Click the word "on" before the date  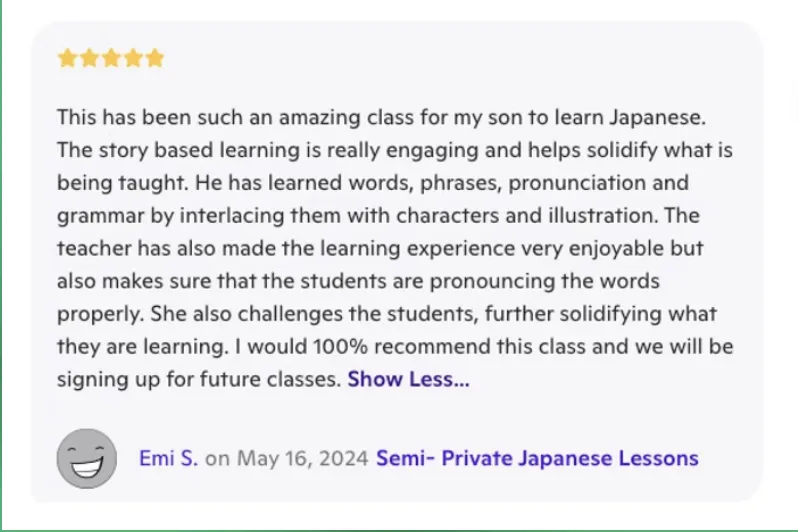217,459
